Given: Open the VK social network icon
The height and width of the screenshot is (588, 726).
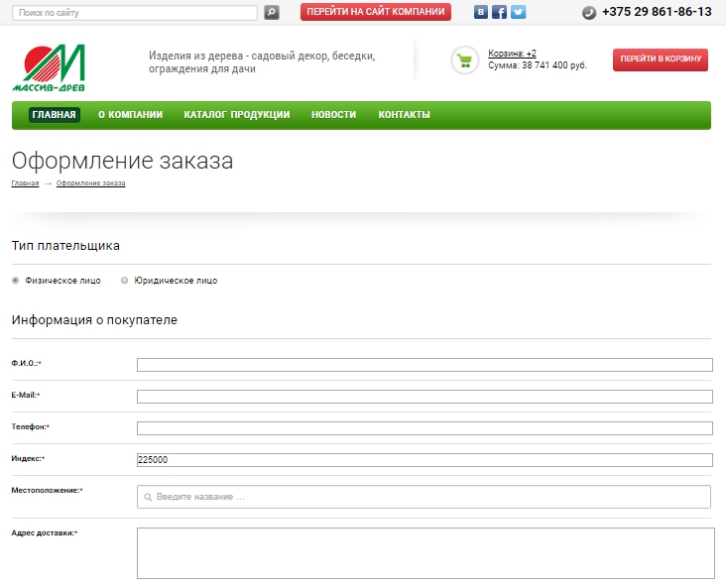Looking at the screenshot, I should coord(481,13).
